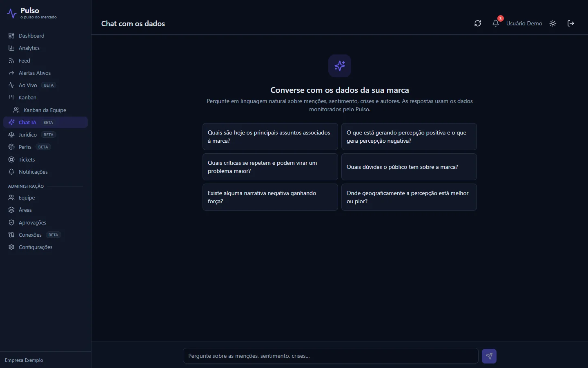Ask about principais assuntos associados à marca
Image resolution: width=588 pixels, height=368 pixels.
pyautogui.click(x=270, y=137)
